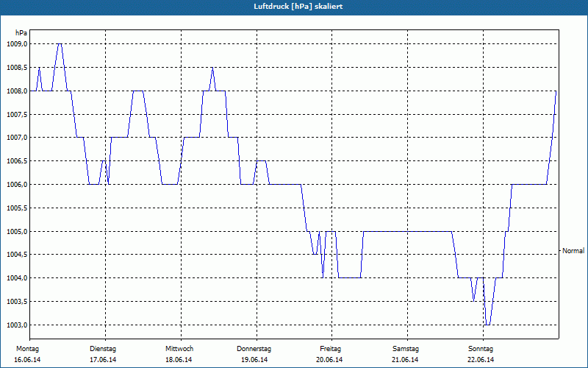588x368 pixels.
Task: Click the 1004,5 y-axis value
Action: tap(17, 255)
